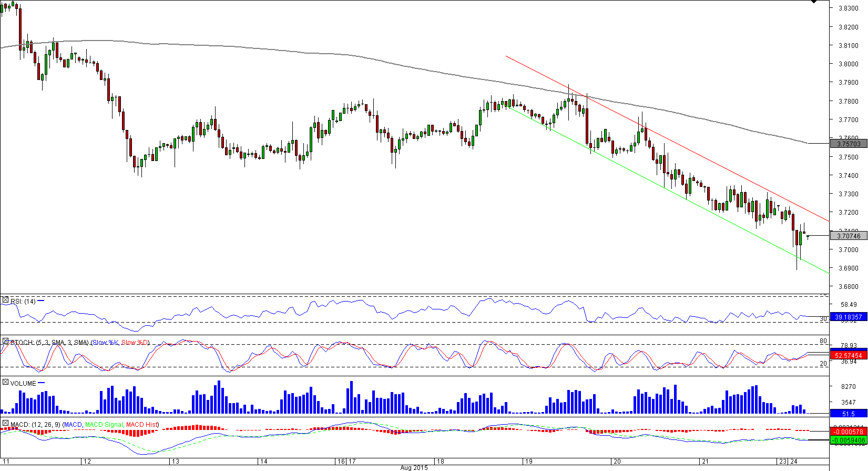Click the black triangle marker at top right
868x471 pixels.
point(814,2)
